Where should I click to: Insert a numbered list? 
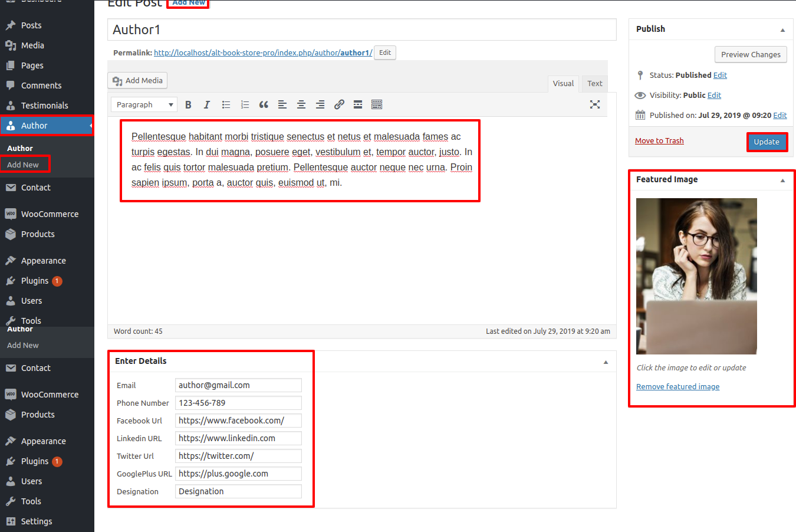[x=245, y=104]
